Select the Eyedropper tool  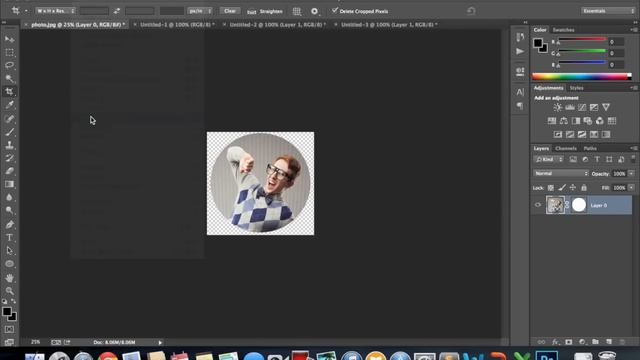click(9, 105)
